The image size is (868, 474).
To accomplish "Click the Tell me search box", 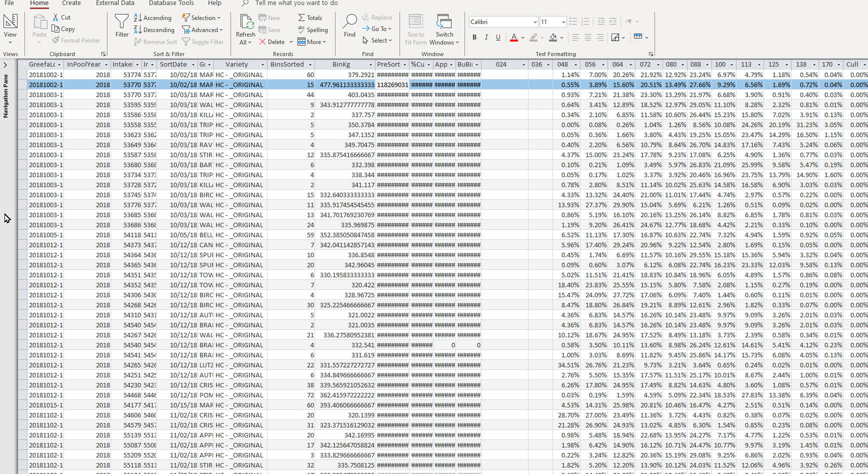I will point(296,3).
